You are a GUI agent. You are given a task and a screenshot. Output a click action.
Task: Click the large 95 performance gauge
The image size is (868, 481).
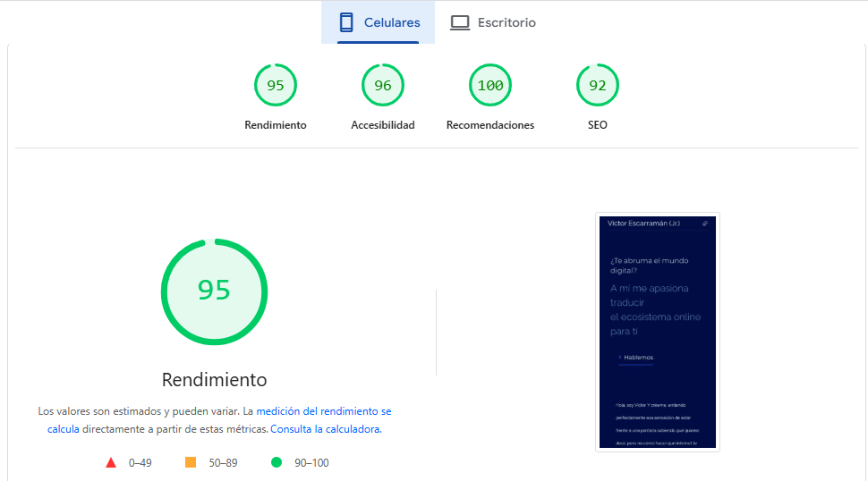(214, 292)
